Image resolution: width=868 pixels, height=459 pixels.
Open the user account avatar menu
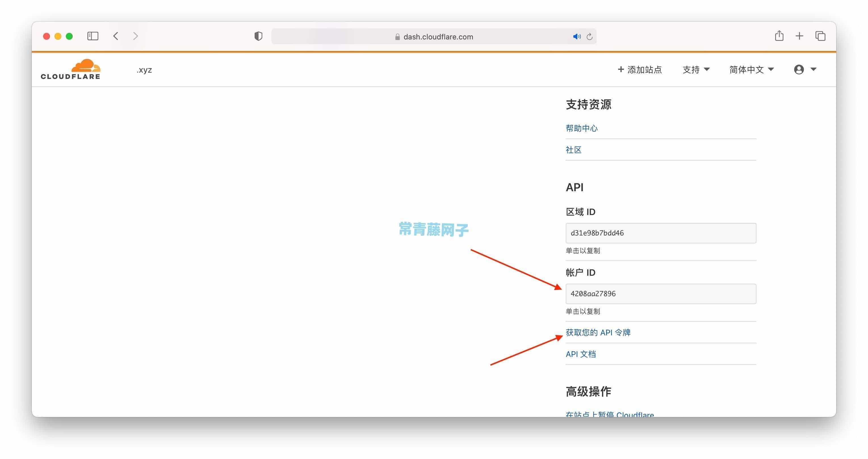tap(805, 70)
